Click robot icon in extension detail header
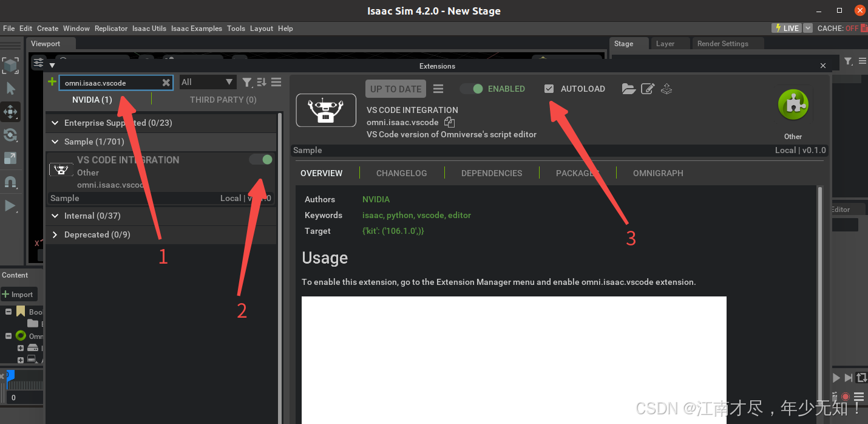The height and width of the screenshot is (424, 868). click(x=326, y=110)
